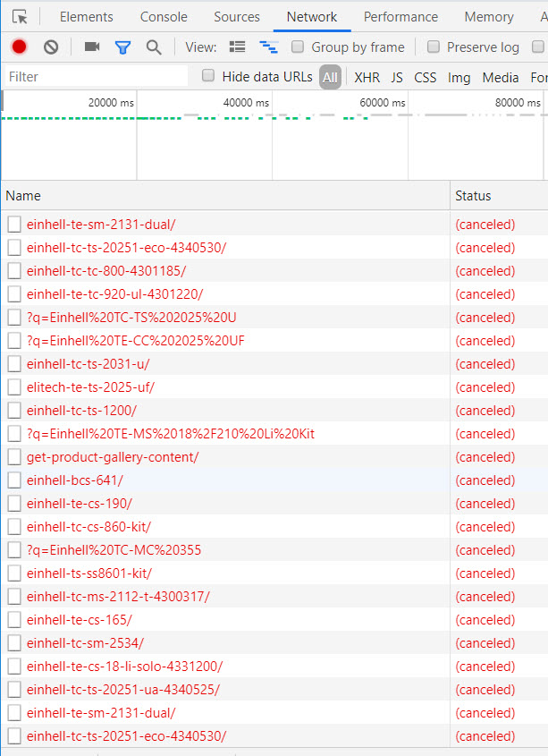The height and width of the screenshot is (756, 548).
Task: Toggle the overview waterfall view icon
Action: click(x=268, y=47)
